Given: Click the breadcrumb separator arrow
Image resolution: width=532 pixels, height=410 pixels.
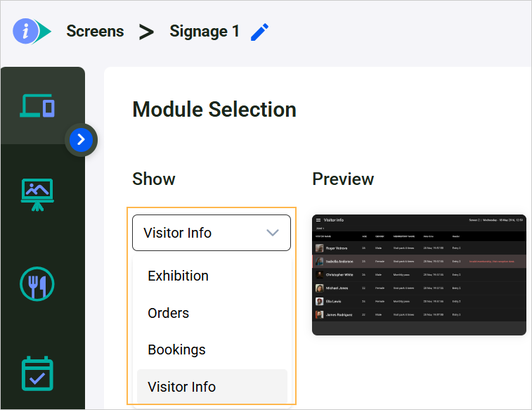Looking at the screenshot, I should (x=147, y=32).
